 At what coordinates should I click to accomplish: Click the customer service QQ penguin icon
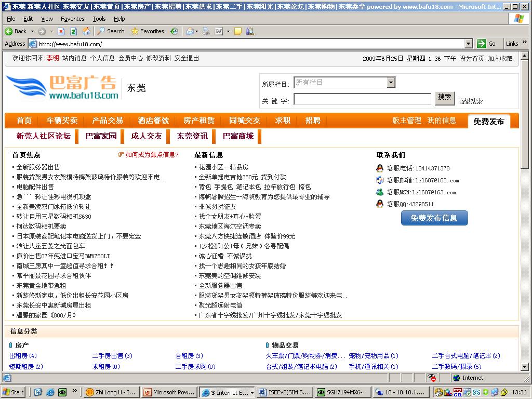(380, 204)
